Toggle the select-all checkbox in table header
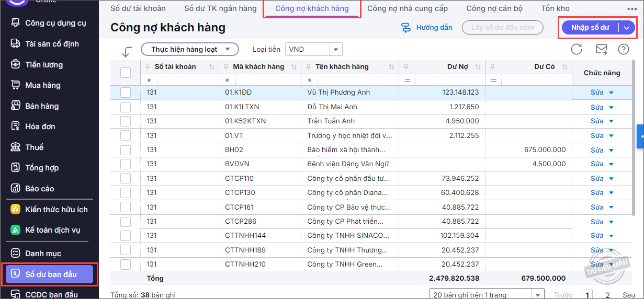Image resolution: width=644 pixels, height=299 pixels. (x=126, y=73)
